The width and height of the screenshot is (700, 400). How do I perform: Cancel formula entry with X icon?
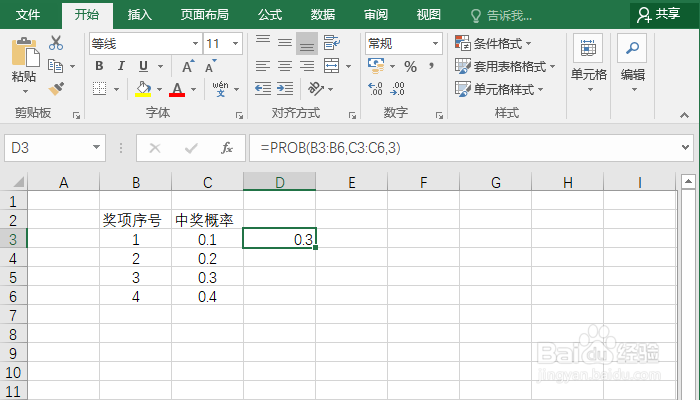coord(155,148)
